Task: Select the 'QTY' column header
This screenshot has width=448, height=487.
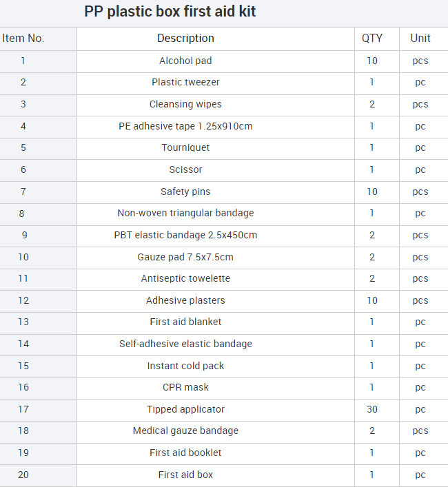Action: (x=372, y=39)
